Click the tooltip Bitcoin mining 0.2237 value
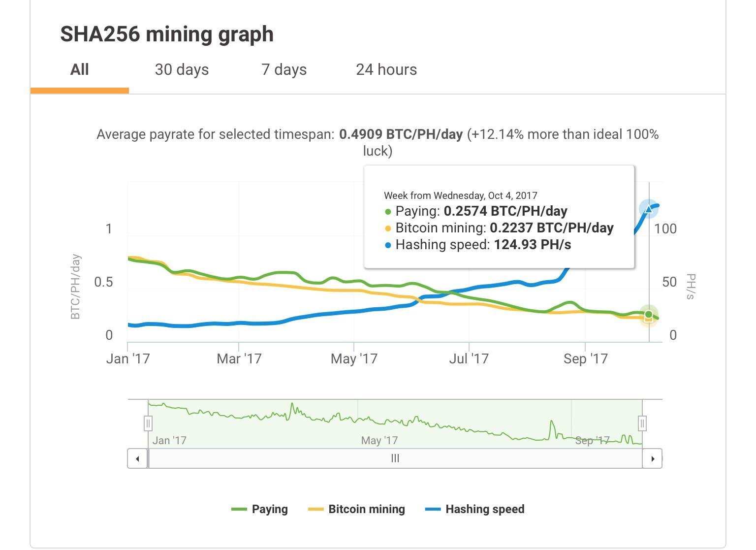The width and height of the screenshot is (756, 550). pyautogui.click(x=552, y=228)
